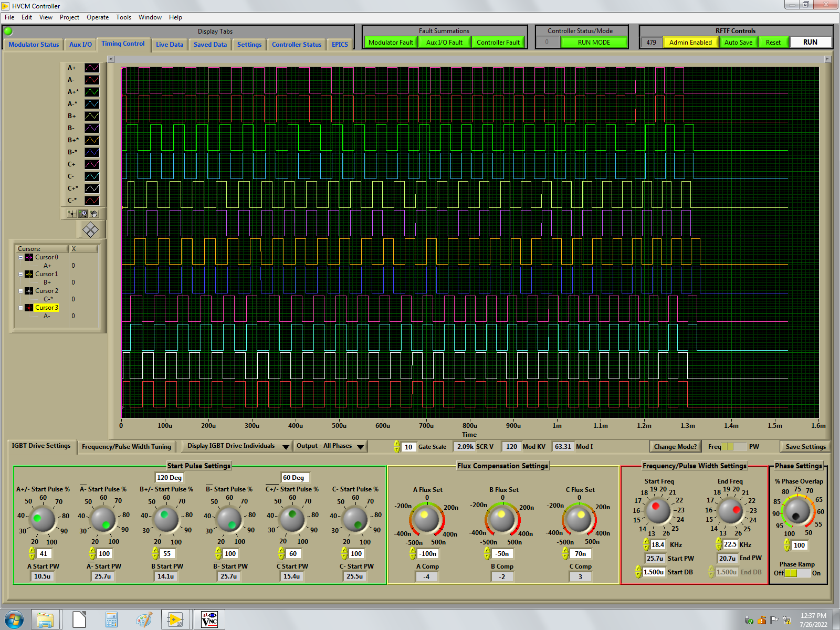Click the graph zoom tool icon
This screenshot has width=840, height=630.
pos(83,214)
